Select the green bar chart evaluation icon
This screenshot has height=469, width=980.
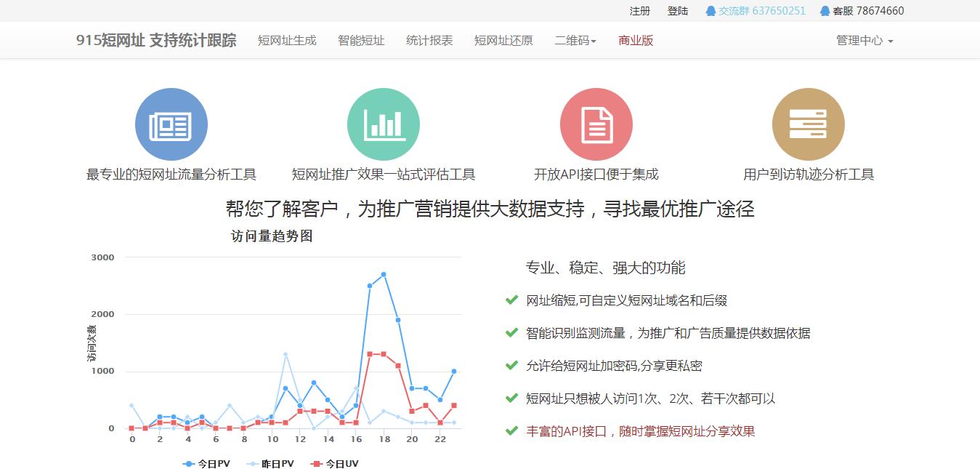[x=384, y=124]
